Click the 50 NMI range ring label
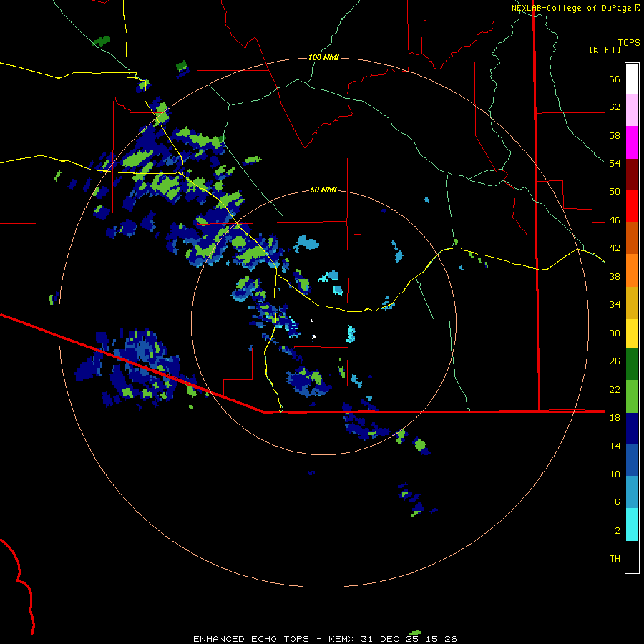The width and height of the screenshot is (644, 644). (x=323, y=190)
